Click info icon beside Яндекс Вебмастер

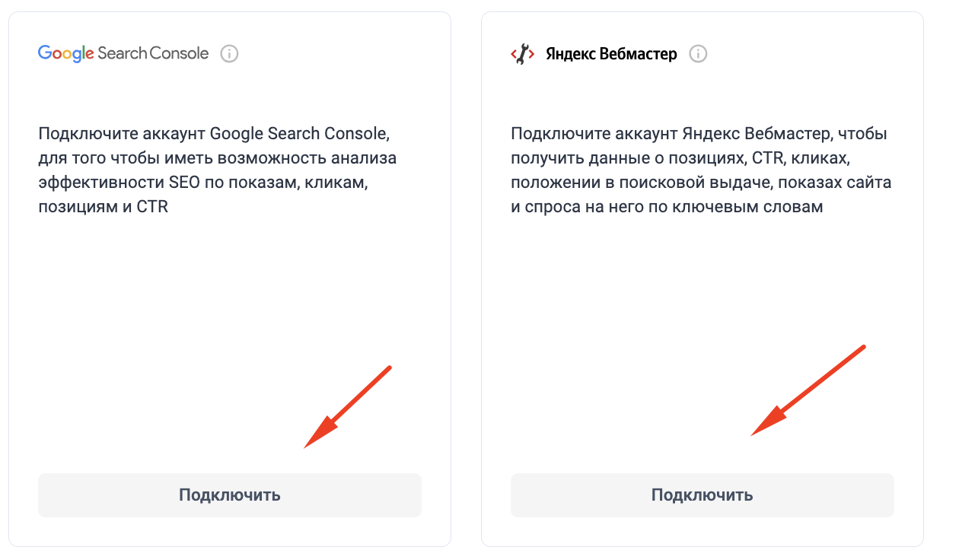click(698, 54)
